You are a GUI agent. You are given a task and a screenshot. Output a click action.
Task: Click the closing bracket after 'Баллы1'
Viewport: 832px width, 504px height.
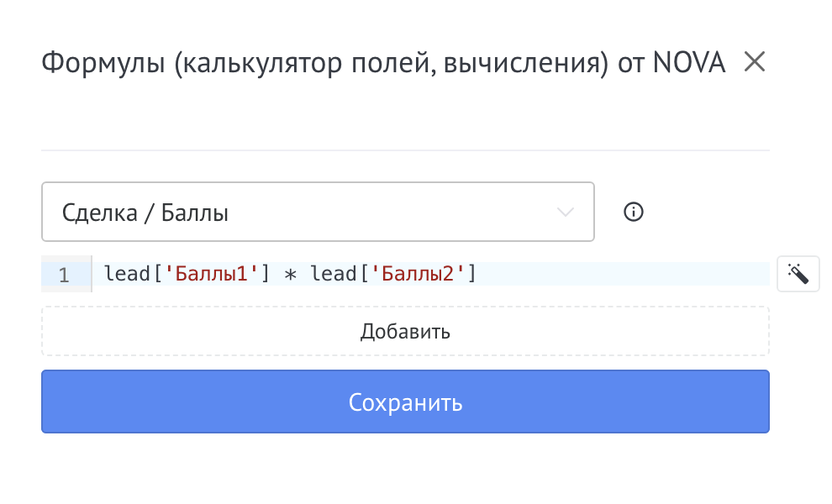265,274
